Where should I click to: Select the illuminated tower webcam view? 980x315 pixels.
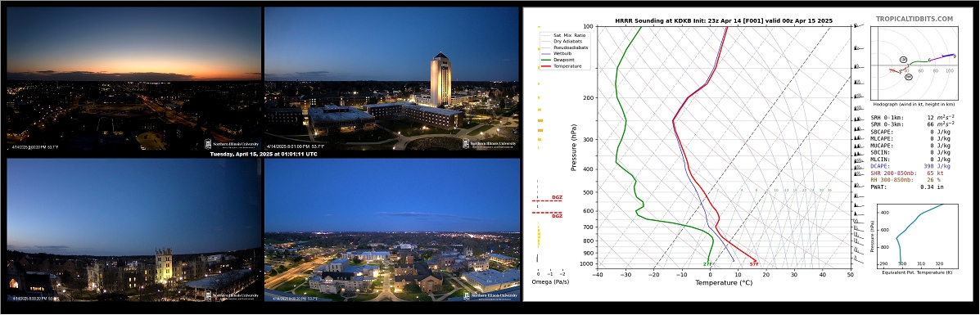(x=392, y=79)
